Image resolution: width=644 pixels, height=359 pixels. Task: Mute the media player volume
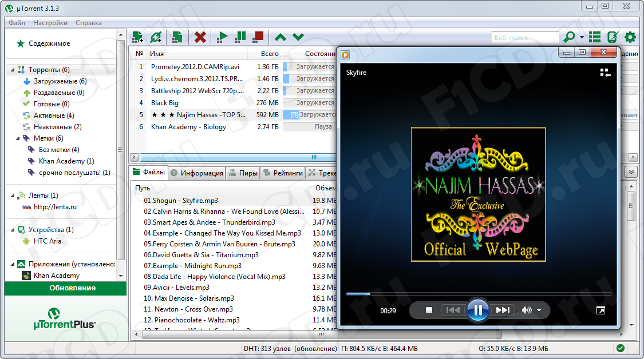pos(526,310)
